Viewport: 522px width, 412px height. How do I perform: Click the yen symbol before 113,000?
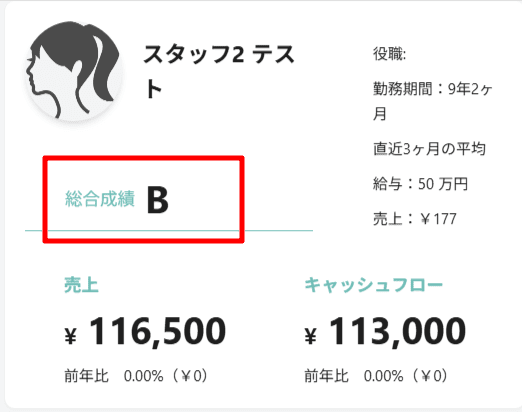[x=311, y=335]
